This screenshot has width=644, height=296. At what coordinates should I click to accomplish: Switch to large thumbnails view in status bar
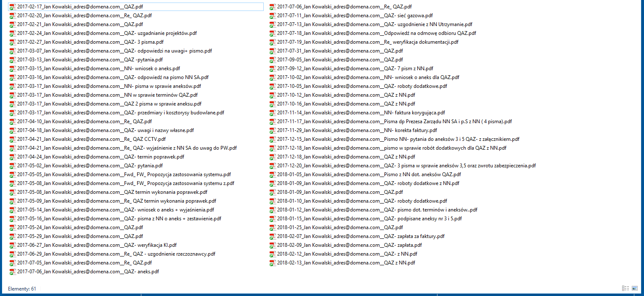[635, 288]
